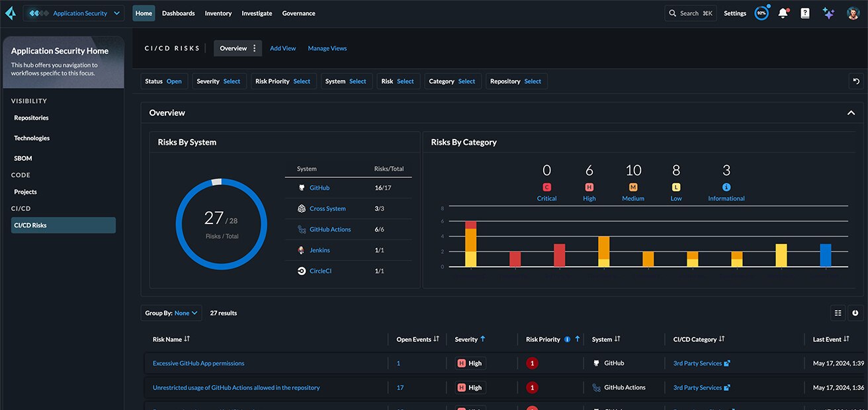Click the AI sparkles assistant icon
Image resolution: width=868 pixels, height=410 pixels.
828,13
